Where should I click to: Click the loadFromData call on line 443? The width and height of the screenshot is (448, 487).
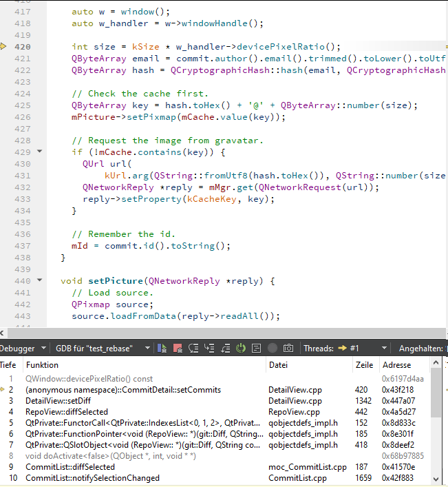point(143,316)
